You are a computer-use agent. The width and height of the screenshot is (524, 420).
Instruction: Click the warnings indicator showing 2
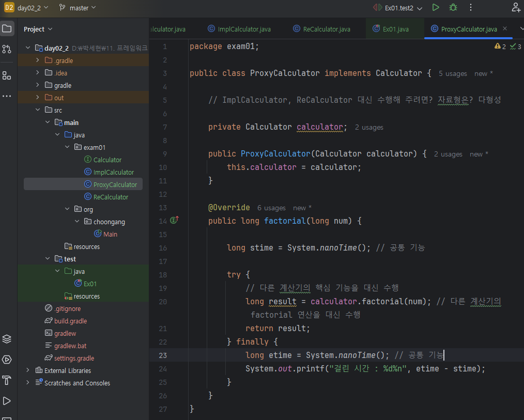pyautogui.click(x=500, y=46)
